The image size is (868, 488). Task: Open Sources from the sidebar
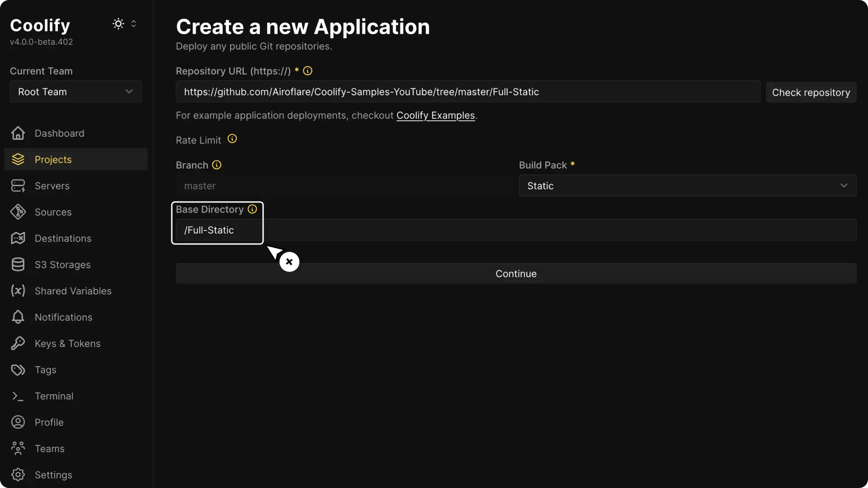53,212
